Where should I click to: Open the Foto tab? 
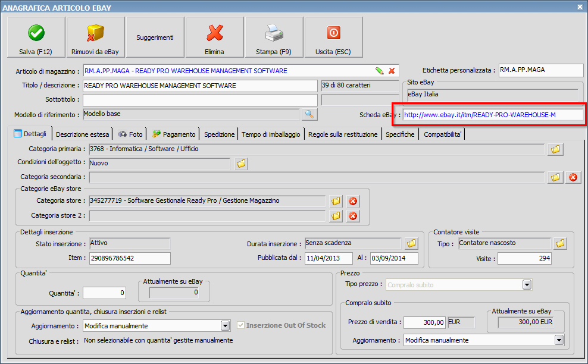point(130,134)
